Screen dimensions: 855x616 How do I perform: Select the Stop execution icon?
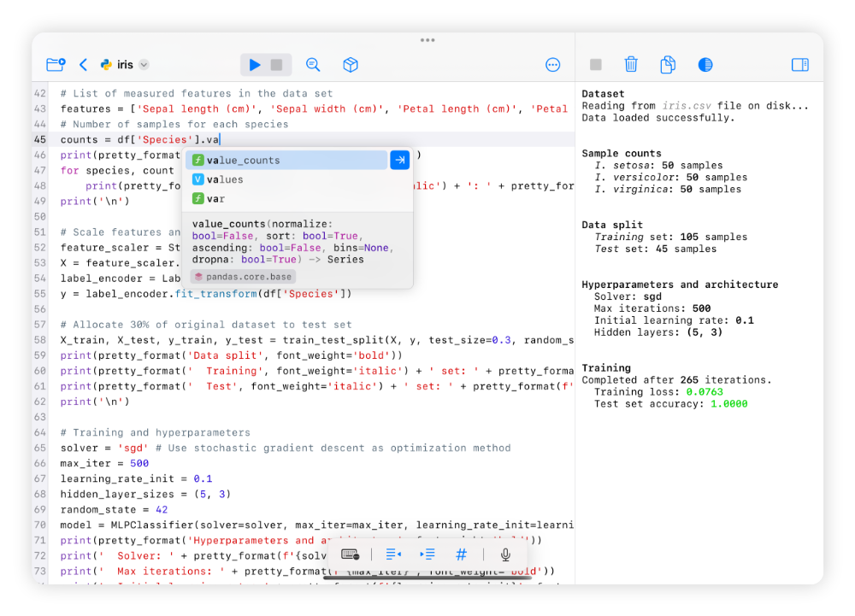tap(272, 64)
